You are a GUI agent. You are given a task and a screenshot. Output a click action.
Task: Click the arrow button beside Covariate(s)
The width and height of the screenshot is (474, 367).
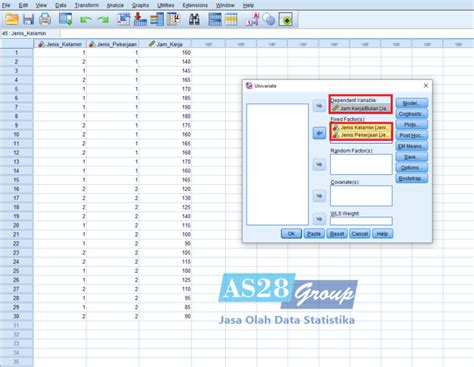319,195
